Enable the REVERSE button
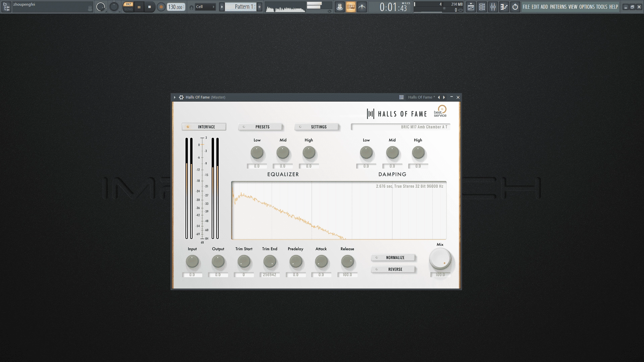This screenshot has width=644, height=362. point(393,269)
